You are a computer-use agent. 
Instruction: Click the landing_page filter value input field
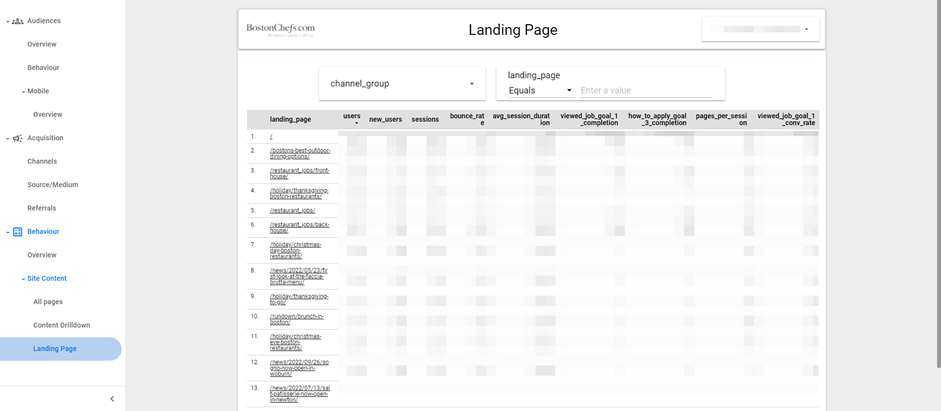click(645, 91)
